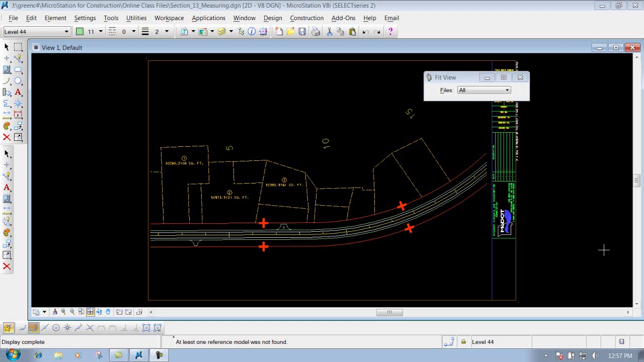
Task: Click the Undo arrow button
Action: [x=366, y=32]
